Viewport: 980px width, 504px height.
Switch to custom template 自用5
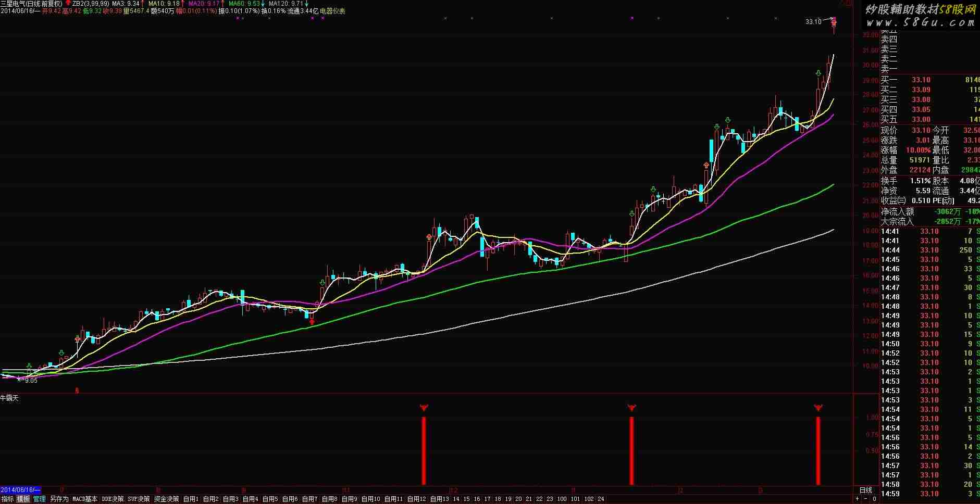270,499
